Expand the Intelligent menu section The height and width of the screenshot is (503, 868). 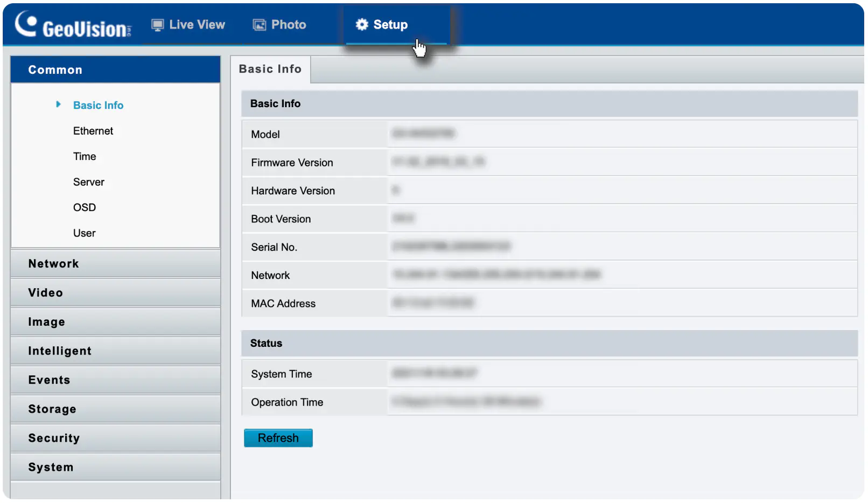pyautogui.click(x=115, y=351)
